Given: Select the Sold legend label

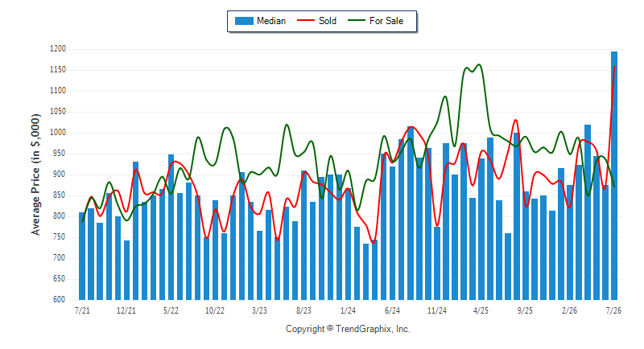Looking at the screenshot, I should tap(328, 21).
